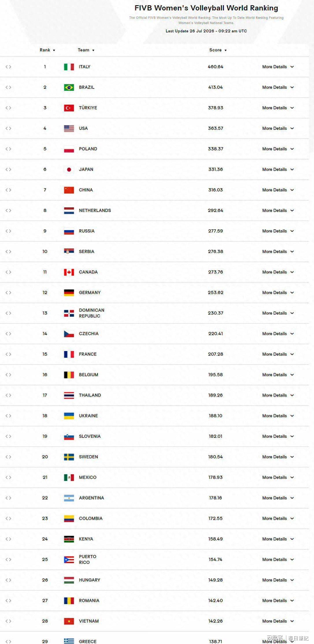Screen dimensions: 314x644
Task: Click Türkiye's flag icon
Action: click(69, 108)
